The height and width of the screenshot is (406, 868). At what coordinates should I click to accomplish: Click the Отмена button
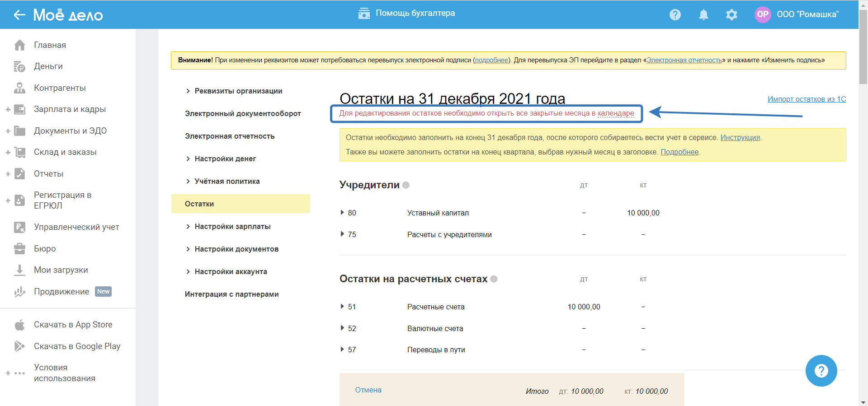(368, 390)
